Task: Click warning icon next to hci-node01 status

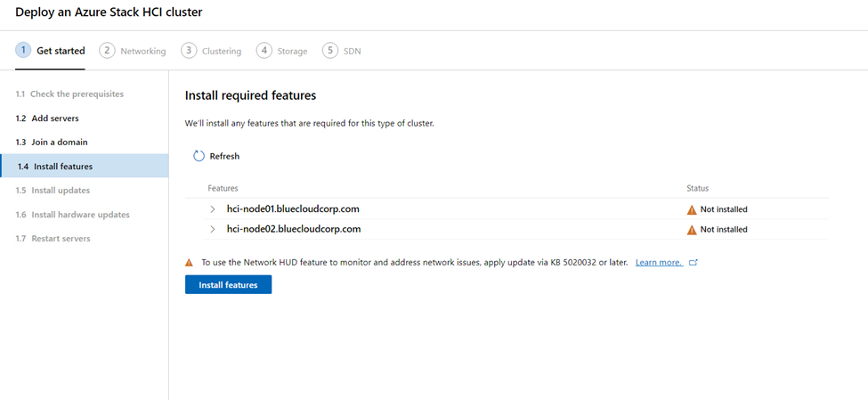Action: pos(692,210)
